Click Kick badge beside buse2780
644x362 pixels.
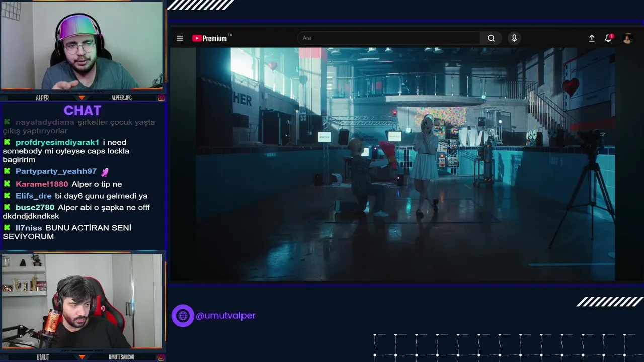[x=7, y=207]
